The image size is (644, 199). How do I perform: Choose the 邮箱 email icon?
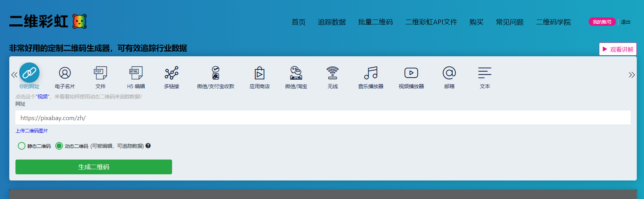click(449, 73)
